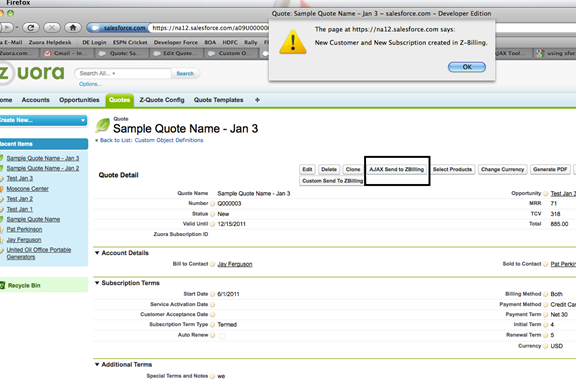Click OK in the alert dialog
This screenshot has width=576, height=381.
(467, 67)
